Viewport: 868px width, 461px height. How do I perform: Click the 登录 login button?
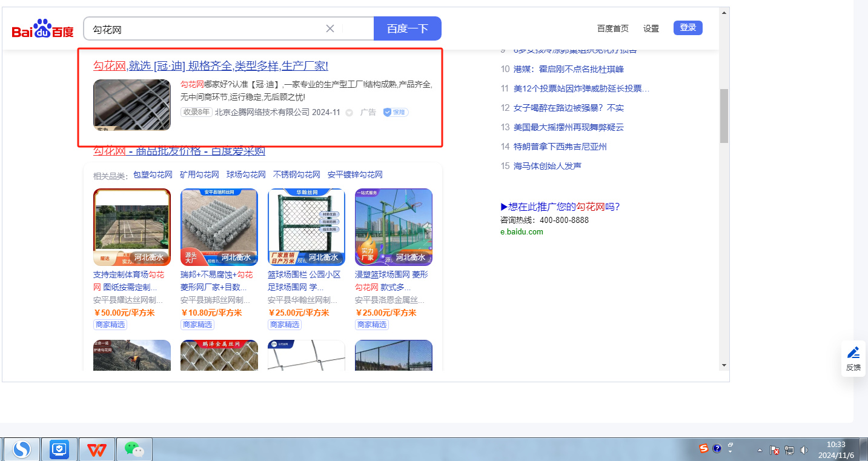click(688, 28)
